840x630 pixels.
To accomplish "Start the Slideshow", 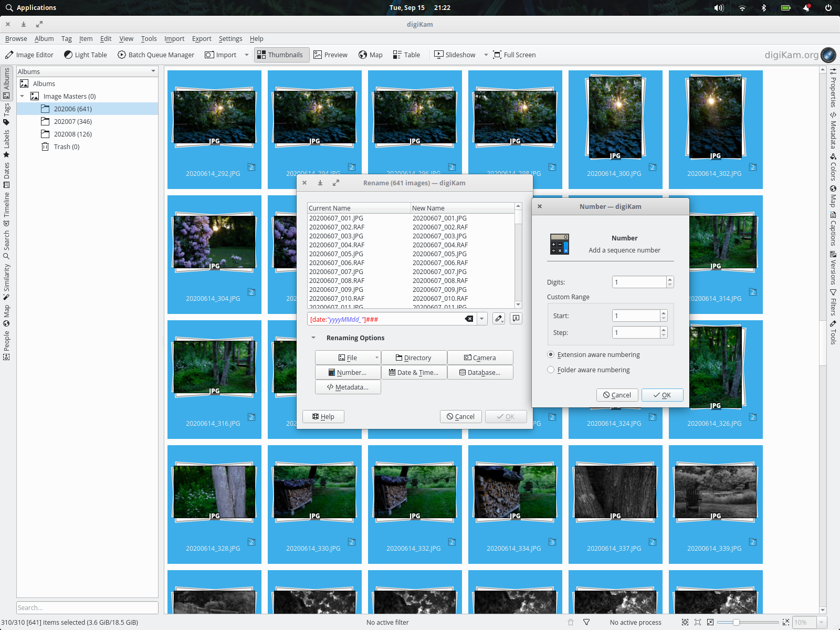I will tap(455, 55).
